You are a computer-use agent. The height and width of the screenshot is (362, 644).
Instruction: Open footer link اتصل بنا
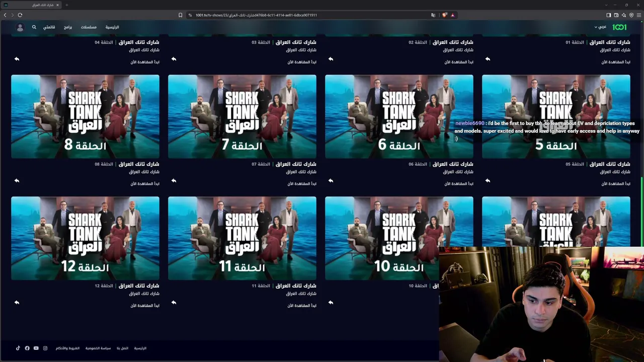(123, 348)
